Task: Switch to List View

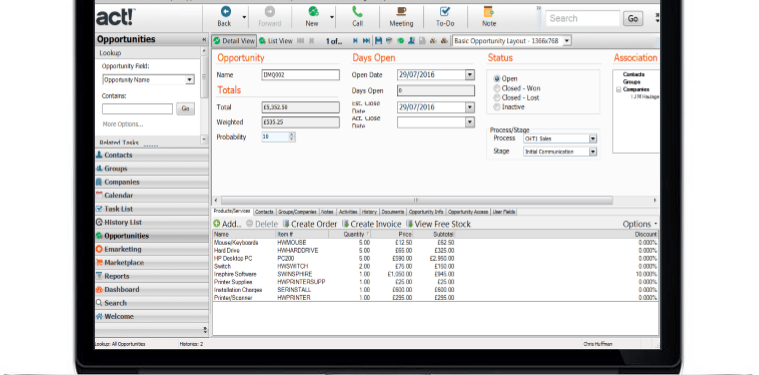Action: tap(276, 41)
